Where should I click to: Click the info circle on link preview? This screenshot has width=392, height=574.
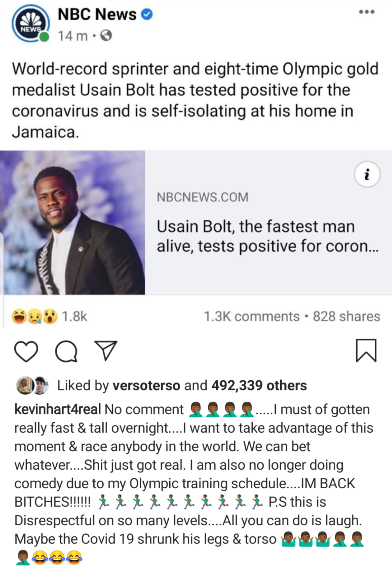(x=367, y=174)
